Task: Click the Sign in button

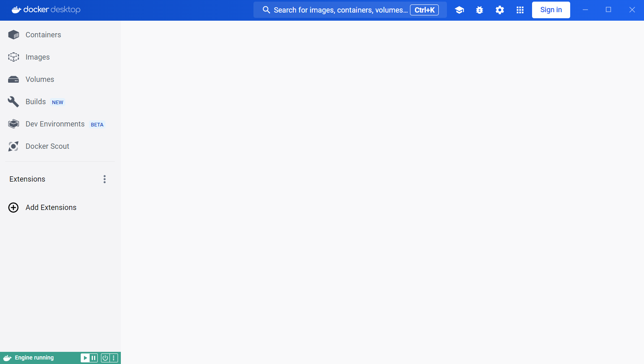Action: point(551,10)
